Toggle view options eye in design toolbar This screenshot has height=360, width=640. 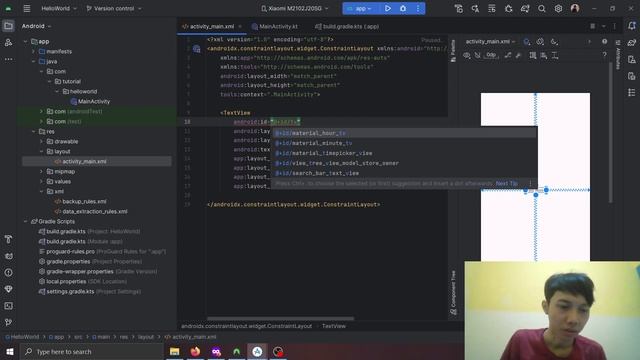click(x=467, y=55)
